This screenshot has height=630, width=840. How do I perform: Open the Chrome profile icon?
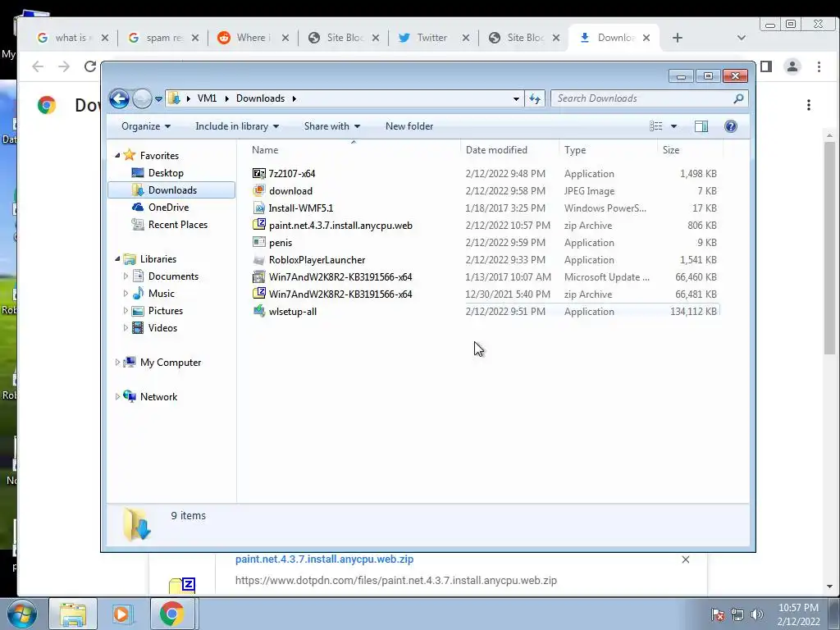point(792,66)
